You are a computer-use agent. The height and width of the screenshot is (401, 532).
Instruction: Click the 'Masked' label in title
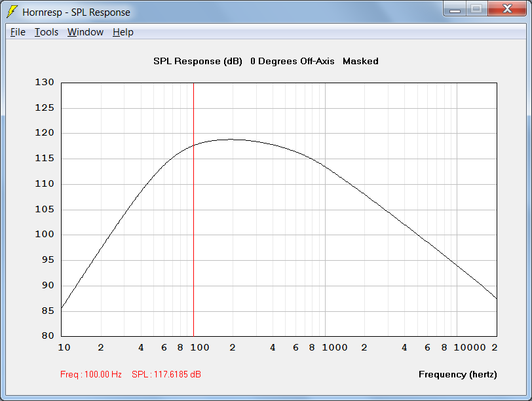(360, 62)
